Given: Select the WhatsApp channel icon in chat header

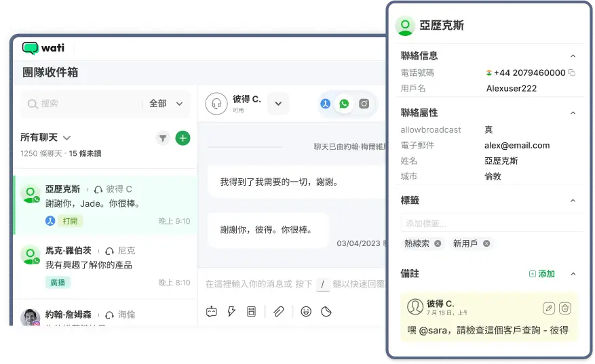Looking at the screenshot, I should (x=344, y=104).
